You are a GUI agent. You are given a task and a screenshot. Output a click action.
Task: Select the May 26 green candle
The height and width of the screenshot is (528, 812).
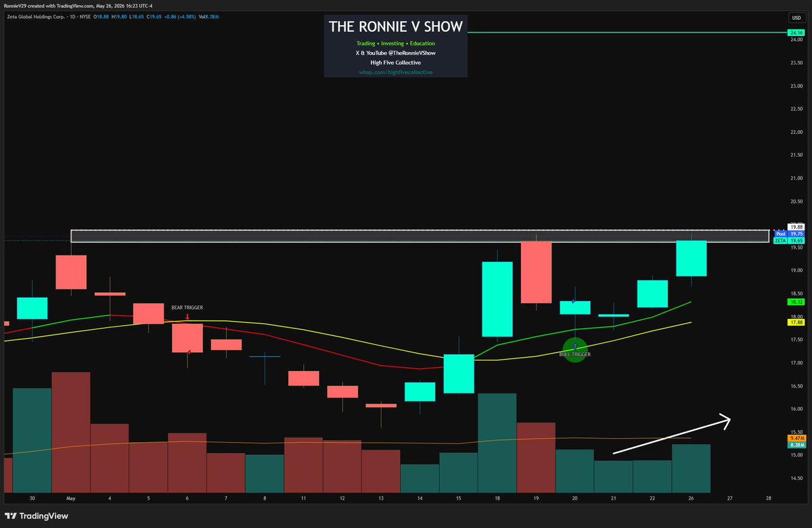click(x=691, y=258)
